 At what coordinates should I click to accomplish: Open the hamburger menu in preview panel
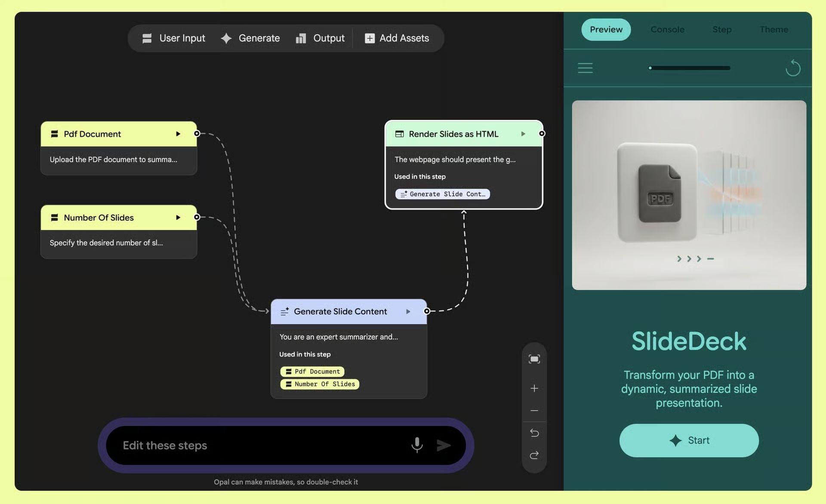point(585,68)
